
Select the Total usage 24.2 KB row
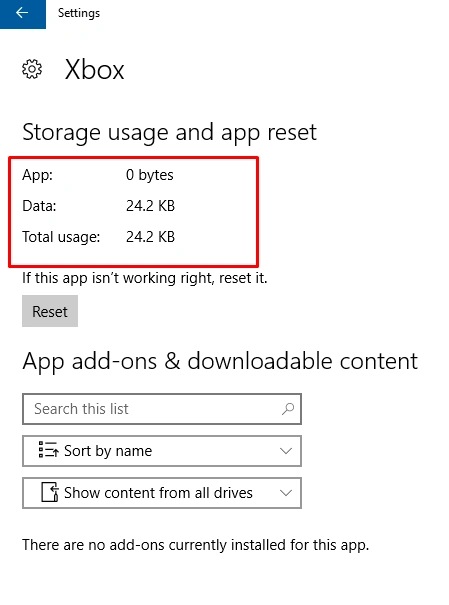[98, 237]
